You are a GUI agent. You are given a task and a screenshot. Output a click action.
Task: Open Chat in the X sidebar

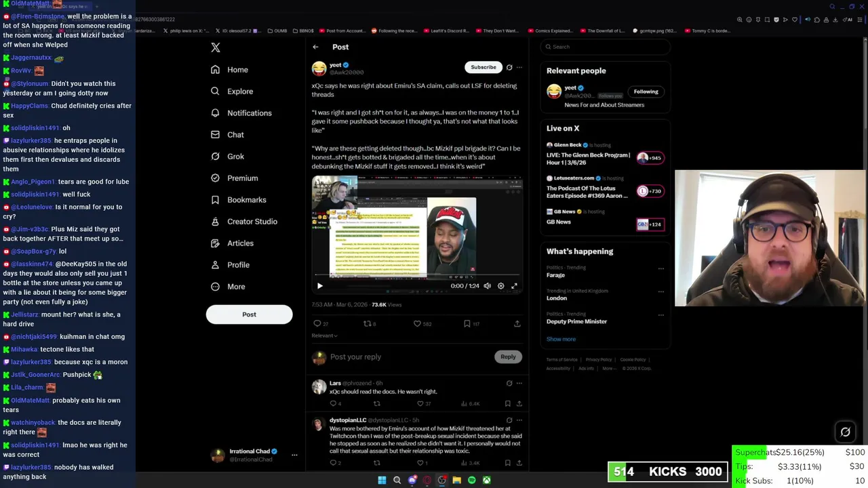coord(227,135)
